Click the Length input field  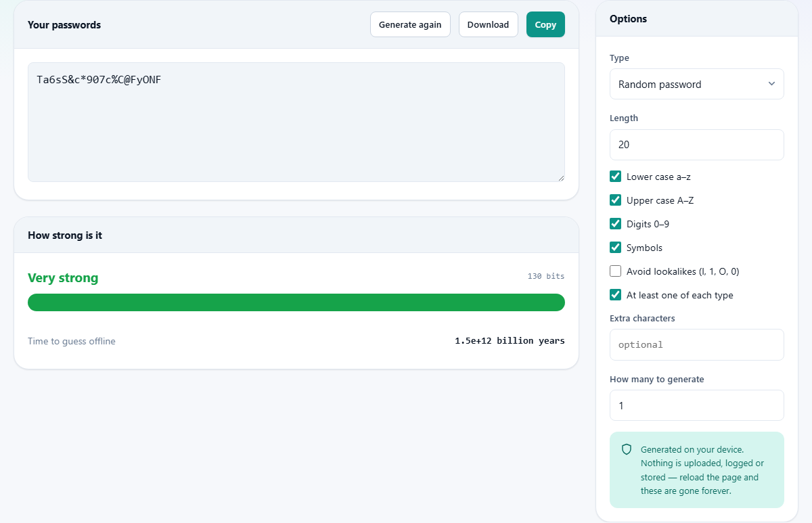click(697, 145)
